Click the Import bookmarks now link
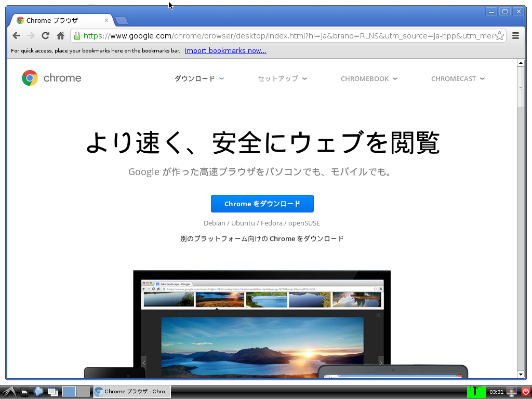The width and height of the screenshot is (532, 399). click(225, 50)
